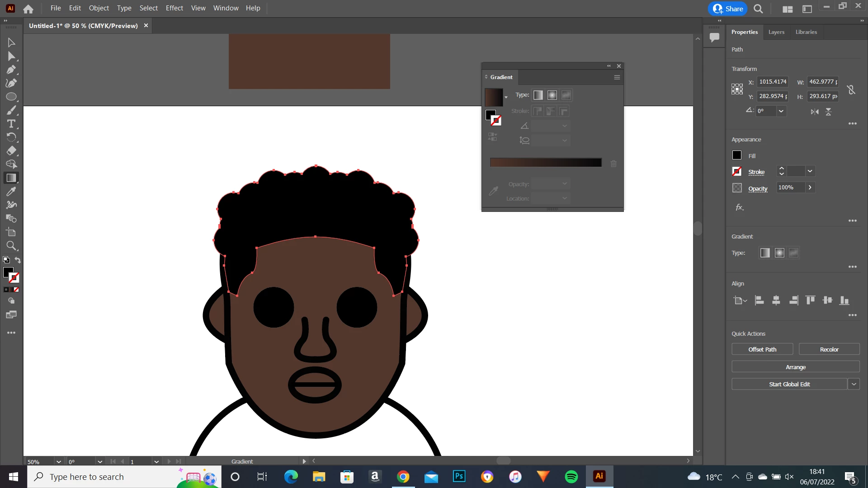This screenshot has height=488, width=868.
Task: Switch to the Layers tab
Action: tap(776, 32)
